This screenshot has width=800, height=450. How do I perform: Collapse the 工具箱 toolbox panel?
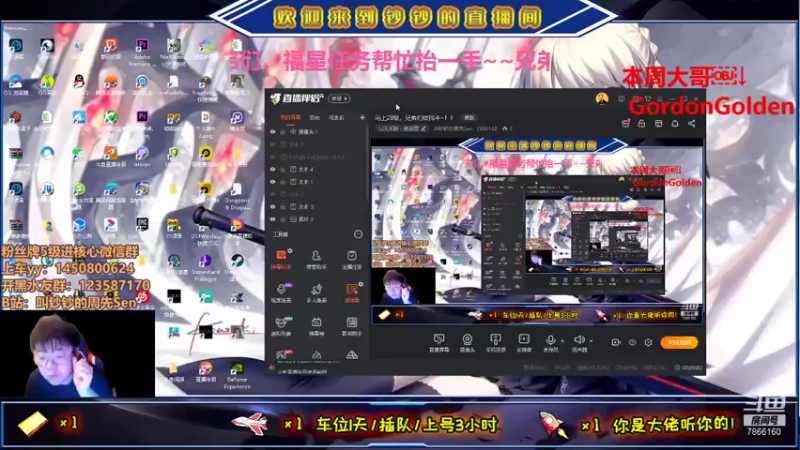coord(358,234)
